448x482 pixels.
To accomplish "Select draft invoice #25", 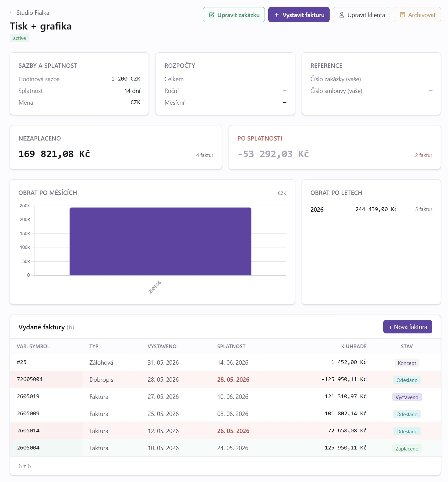I will [x=225, y=362].
